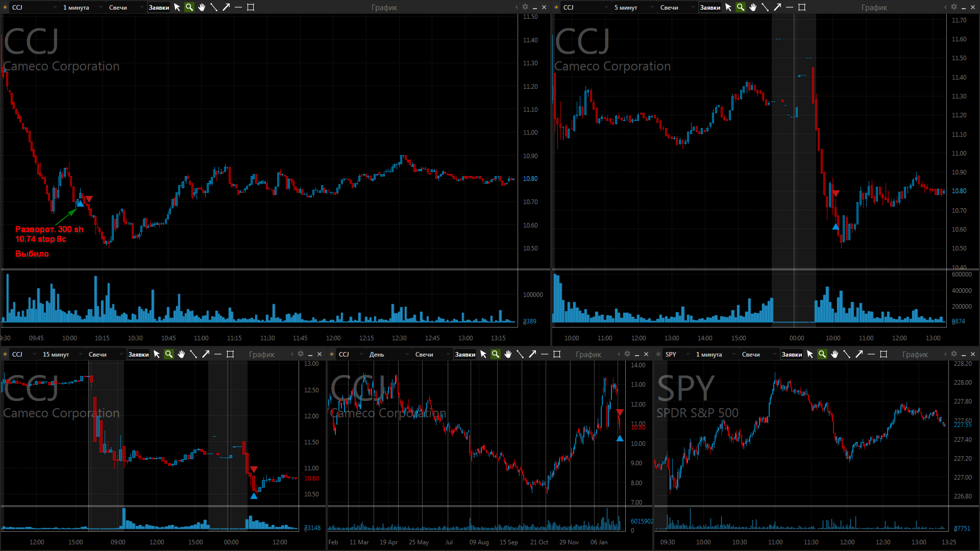Open the SPY ticker symbol dropdown

coord(677,355)
